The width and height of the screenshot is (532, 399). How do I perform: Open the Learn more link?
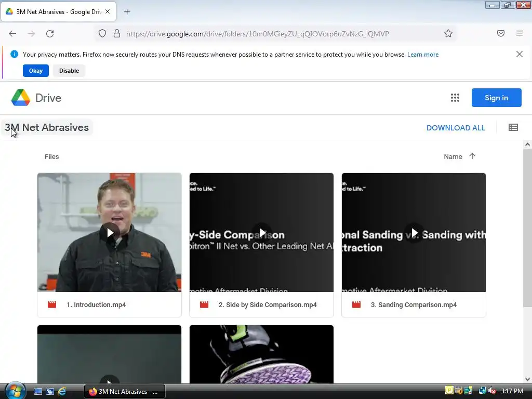pyautogui.click(x=423, y=54)
